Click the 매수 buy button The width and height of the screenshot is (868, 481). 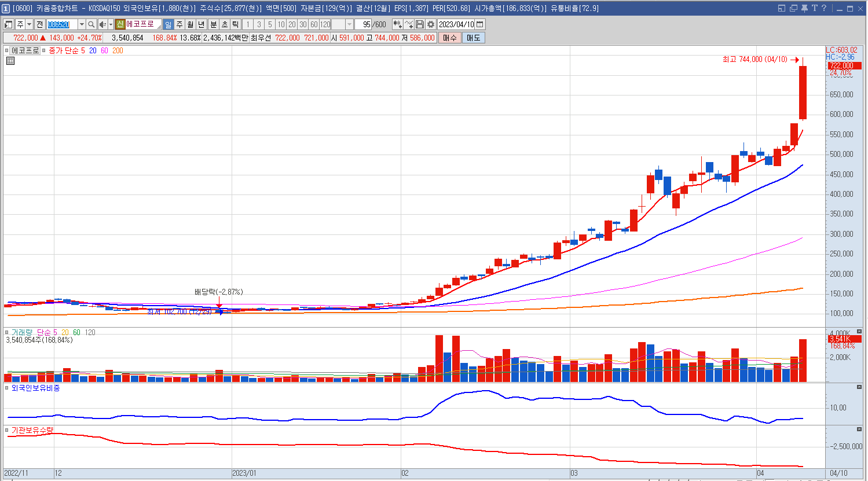tap(449, 38)
